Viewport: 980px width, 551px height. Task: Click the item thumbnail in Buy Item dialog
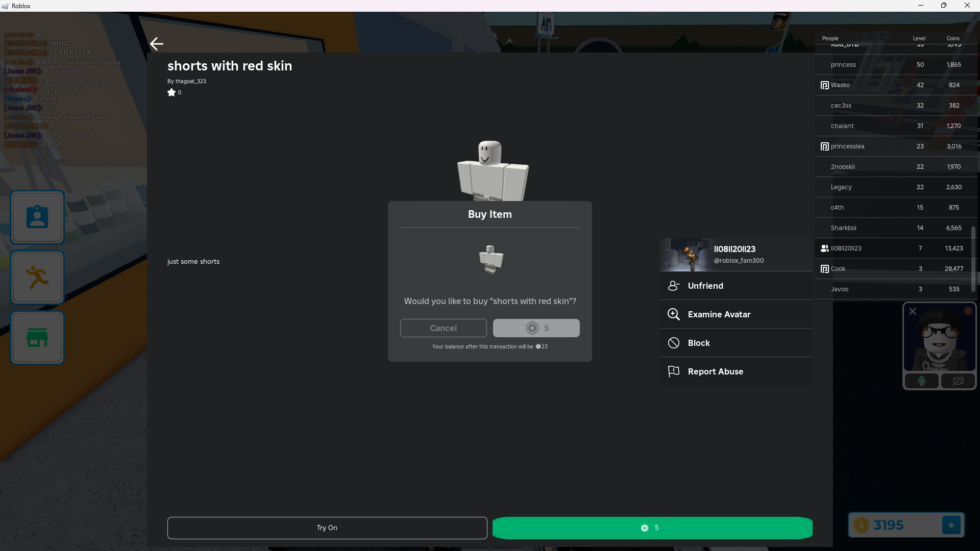pos(491,259)
